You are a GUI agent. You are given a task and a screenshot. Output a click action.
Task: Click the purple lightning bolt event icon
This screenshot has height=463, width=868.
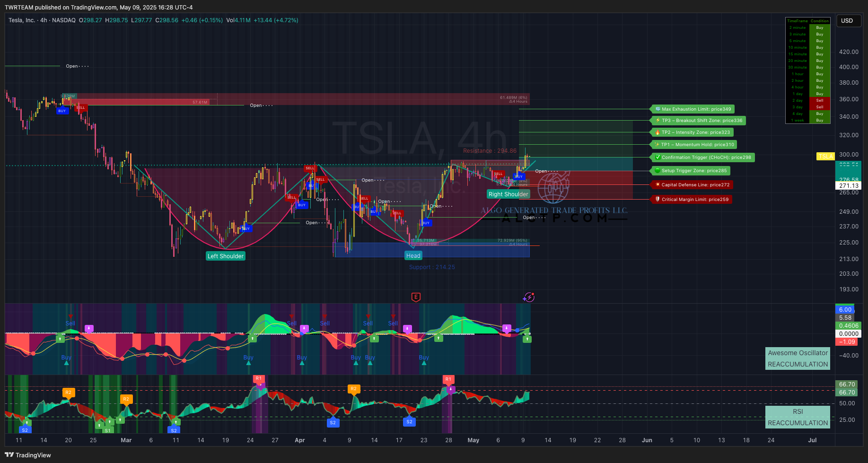[x=529, y=297]
